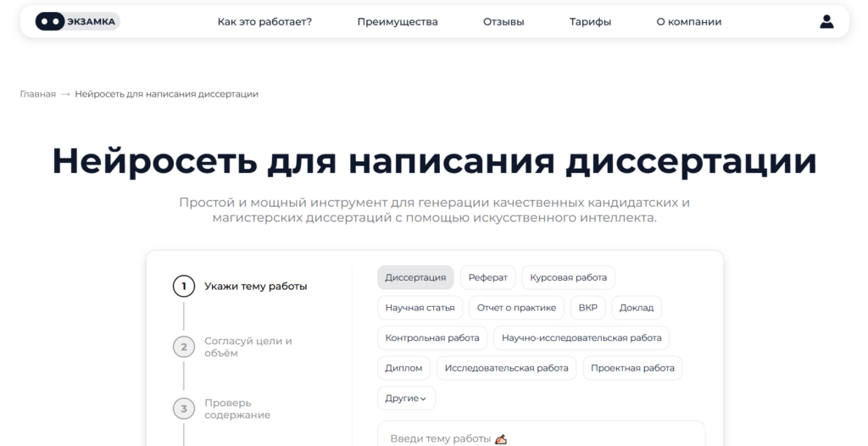The height and width of the screenshot is (446, 868).
Task: Open the Как это работает? menu item
Action: [x=264, y=21]
